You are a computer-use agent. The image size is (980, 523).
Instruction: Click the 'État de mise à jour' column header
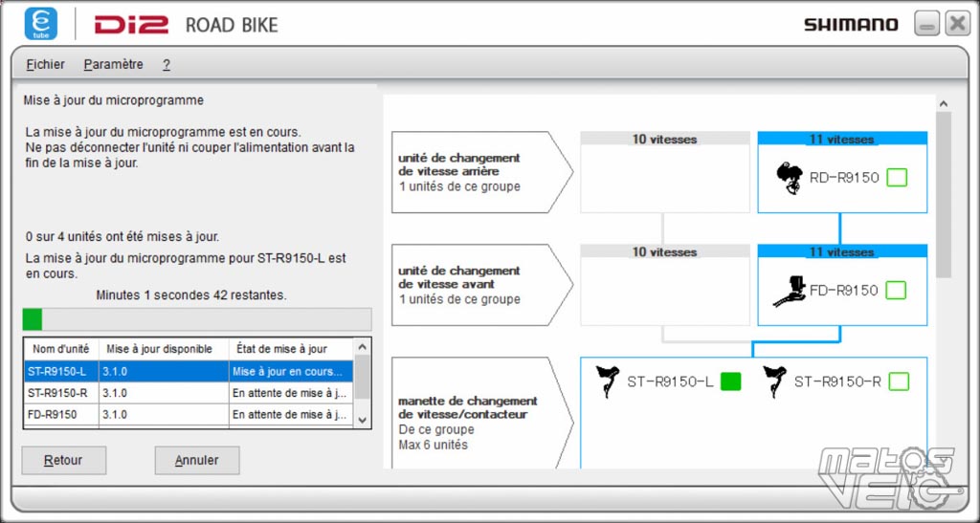click(x=291, y=350)
